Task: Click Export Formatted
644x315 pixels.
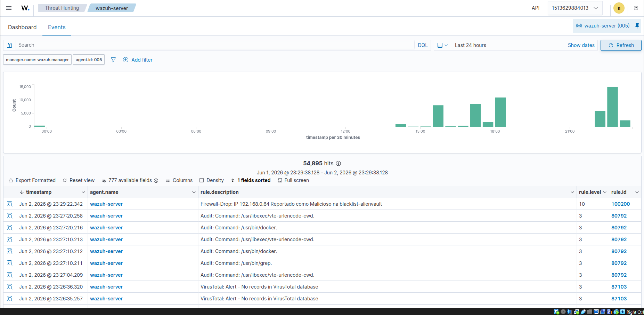Action: tap(32, 180)
